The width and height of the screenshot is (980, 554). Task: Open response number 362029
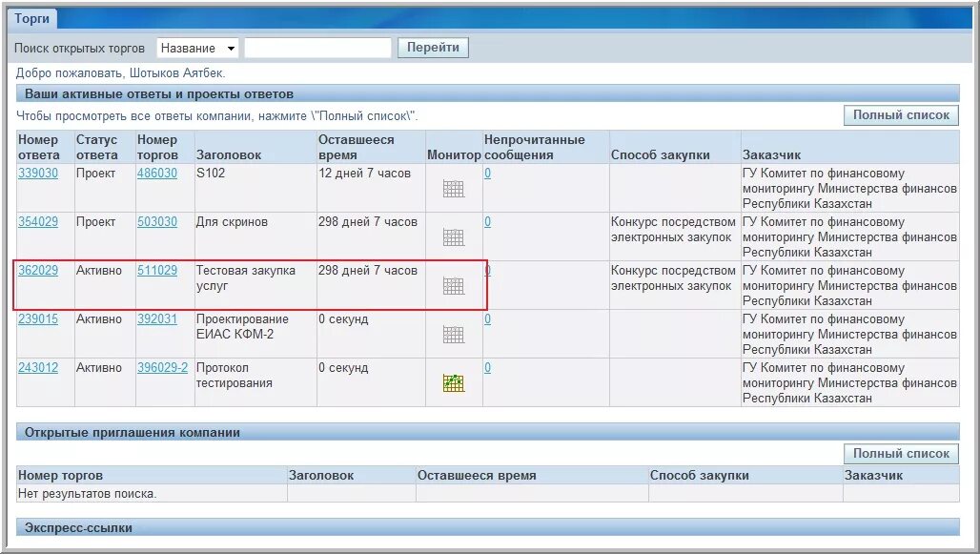[38, 271]
